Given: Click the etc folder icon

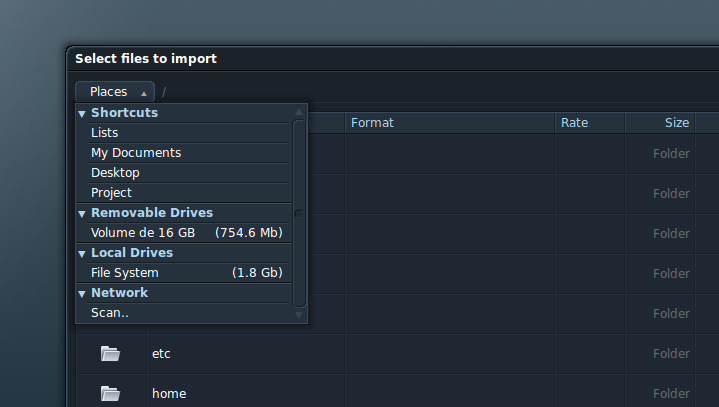Looking at the screenshot, I should (110, 354).
